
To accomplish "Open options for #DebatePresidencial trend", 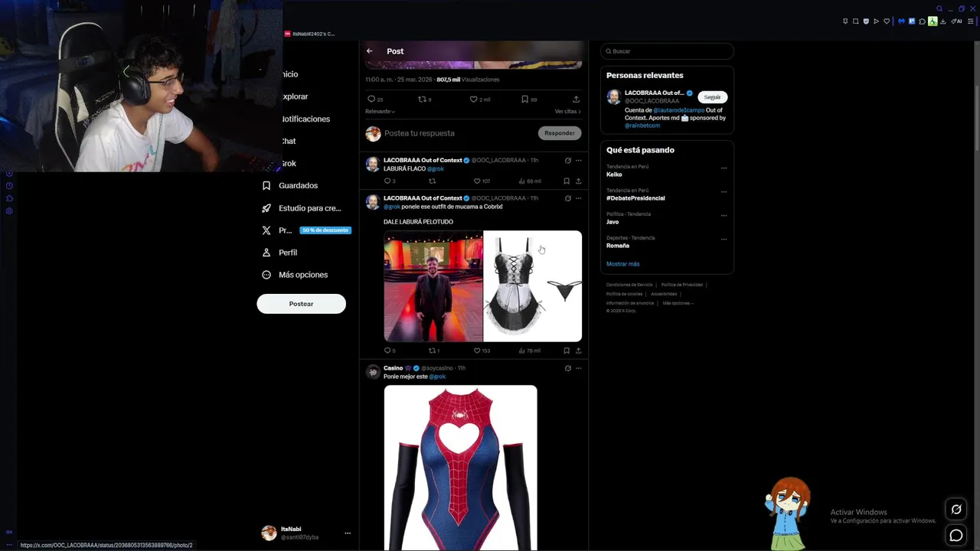I will tap(724, 192).
